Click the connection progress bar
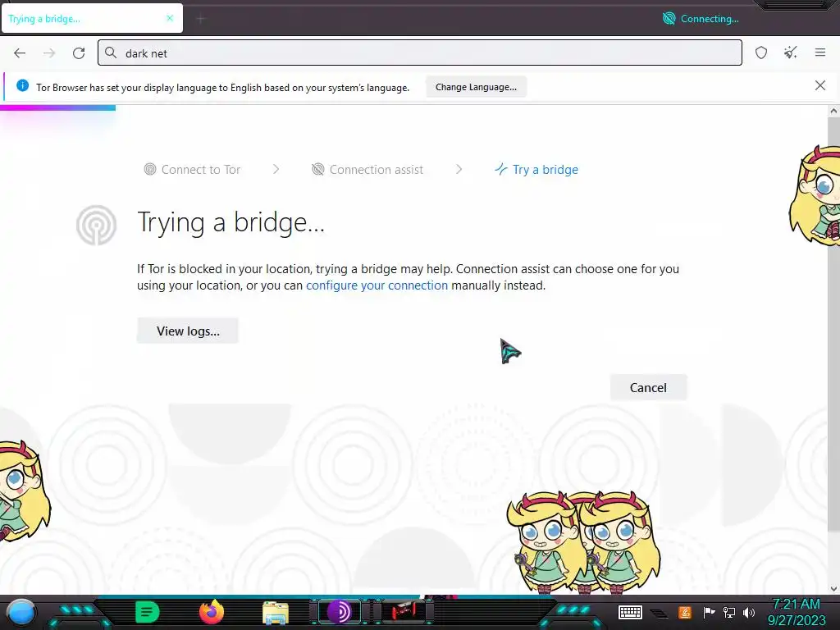The width and height of the screenshot is (840, 630). (x=58, y=108)
